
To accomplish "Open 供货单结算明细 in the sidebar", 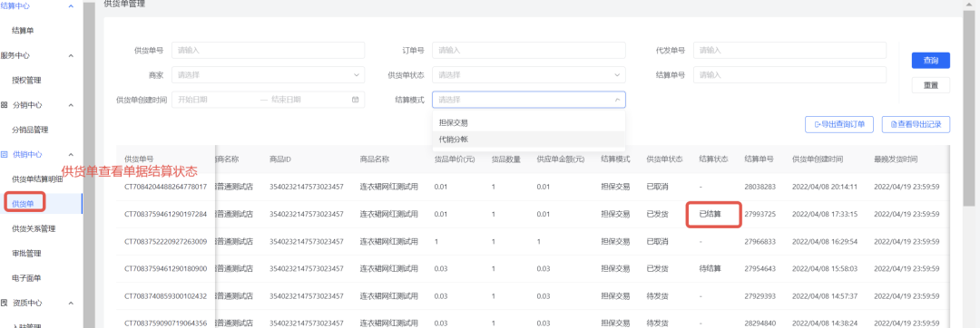I will click(x=37, y=179).
